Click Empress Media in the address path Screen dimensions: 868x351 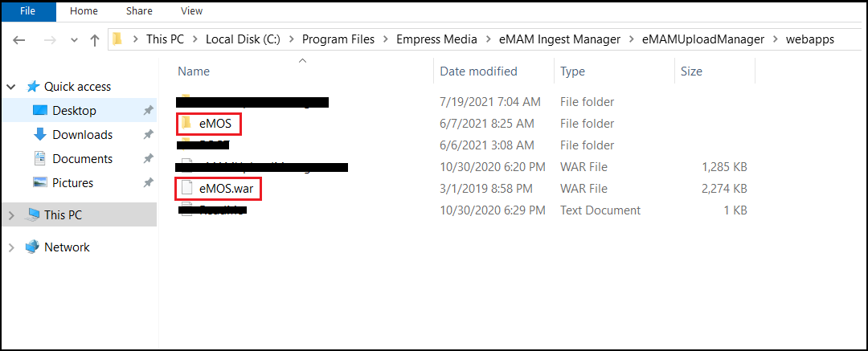[x=436, y=39]
